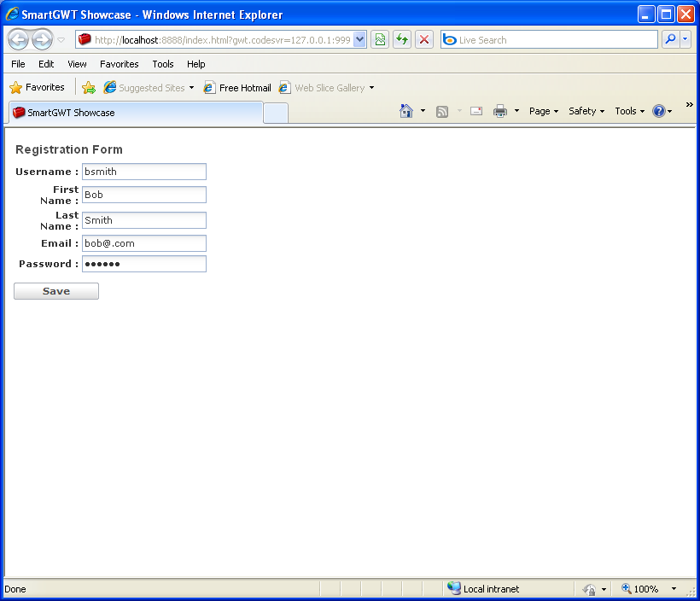Expand the Home button dropdown arrow
The height and width of the screenshot is (601, 700).
[423, 111]
